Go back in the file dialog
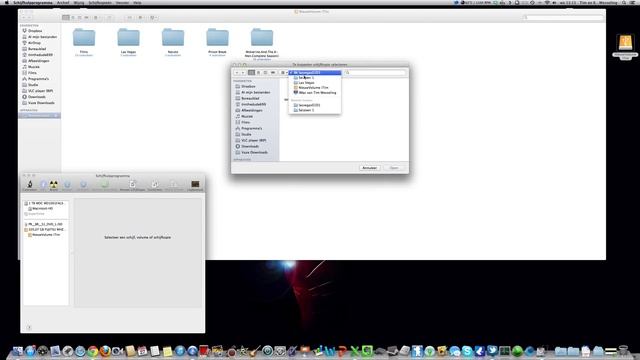 pyautogui.click(x=237, y=72)
